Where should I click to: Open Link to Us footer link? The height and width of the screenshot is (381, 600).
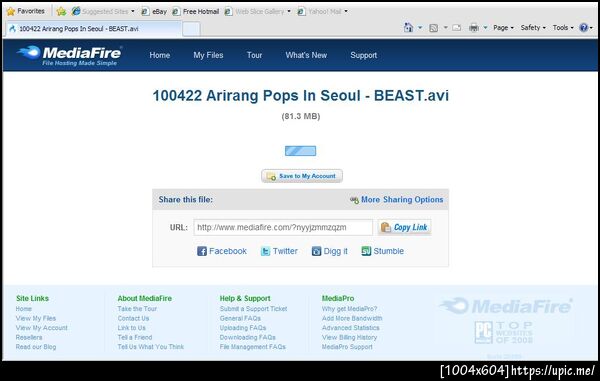[x=131, y=328]
